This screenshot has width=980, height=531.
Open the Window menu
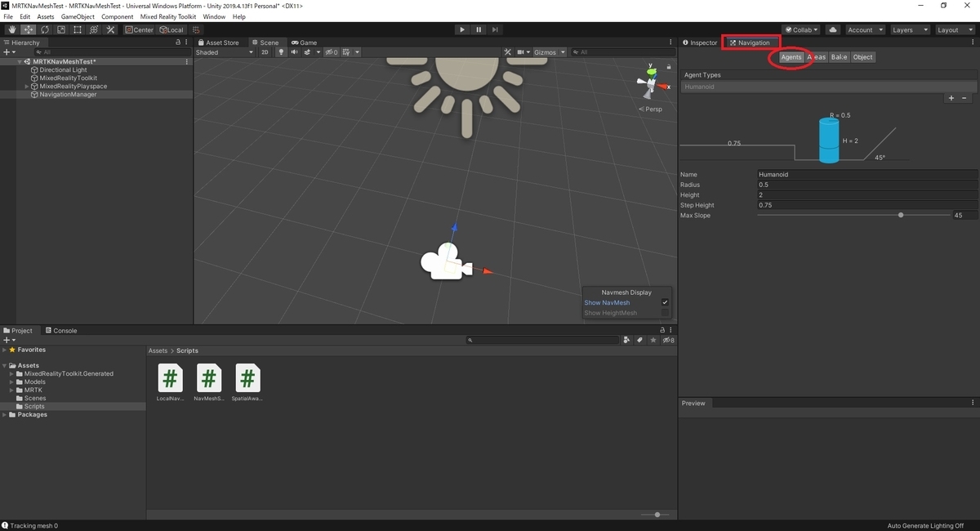click(214, 16)
